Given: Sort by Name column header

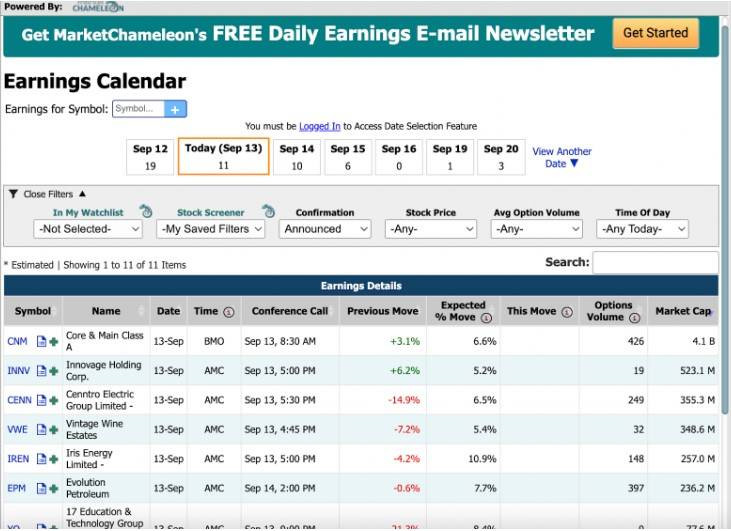Looking at the screenshot, I should click(x=106, y=311).
